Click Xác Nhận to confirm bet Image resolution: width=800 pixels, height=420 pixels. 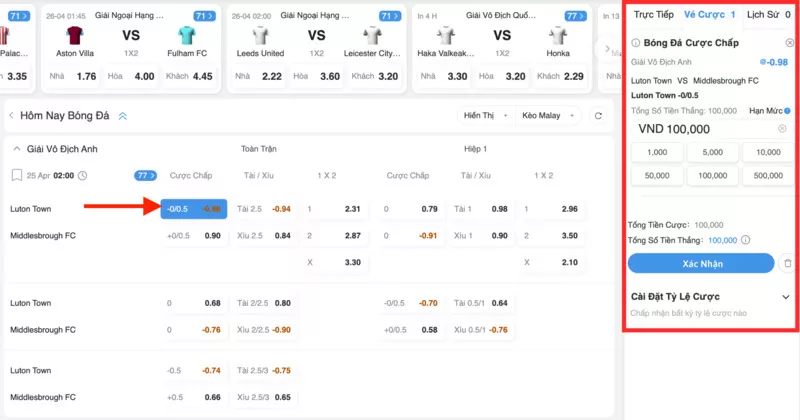point(702,264)
